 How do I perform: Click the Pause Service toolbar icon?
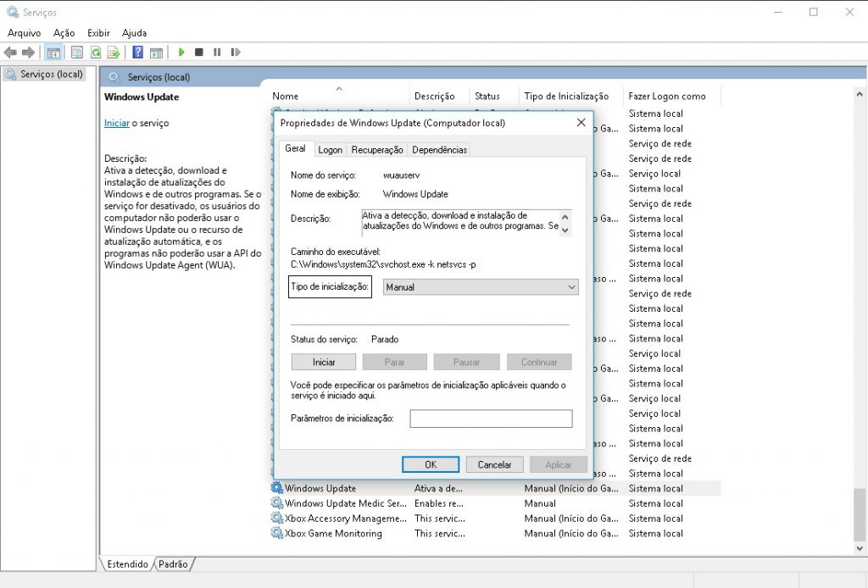(x=217, y=53)
